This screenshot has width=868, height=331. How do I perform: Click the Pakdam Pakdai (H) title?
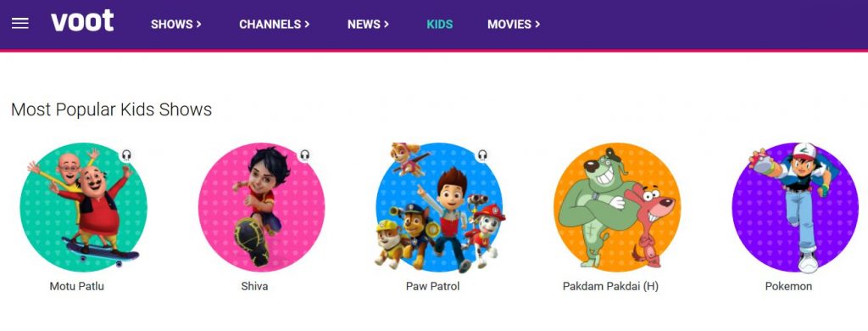pos(610,287)
